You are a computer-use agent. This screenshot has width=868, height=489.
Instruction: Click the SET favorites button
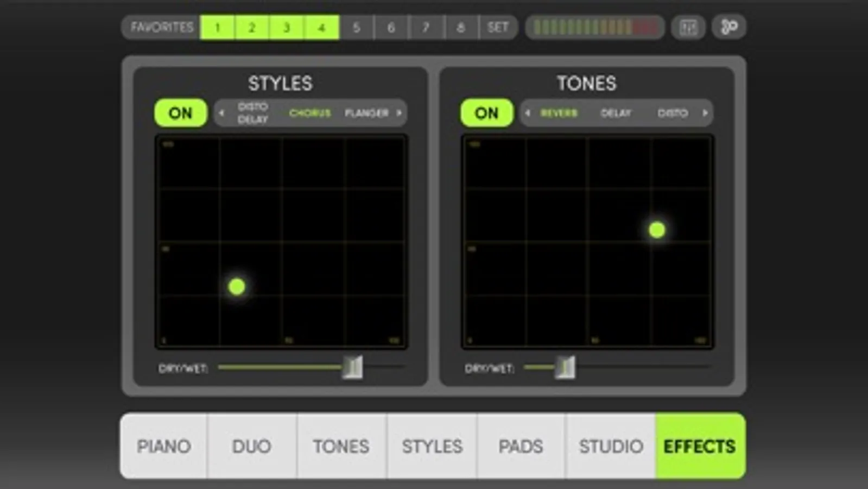click(x=498, y=27)
